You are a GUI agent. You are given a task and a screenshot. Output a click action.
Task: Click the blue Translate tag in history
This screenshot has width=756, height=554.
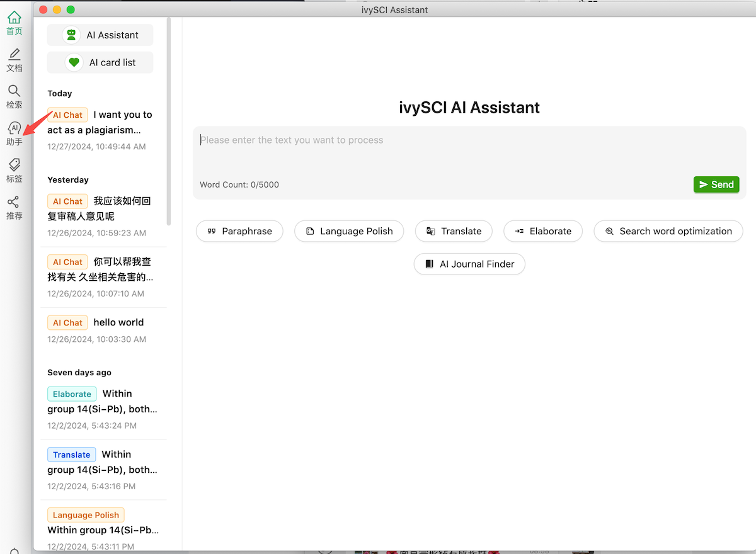[71, 455]
